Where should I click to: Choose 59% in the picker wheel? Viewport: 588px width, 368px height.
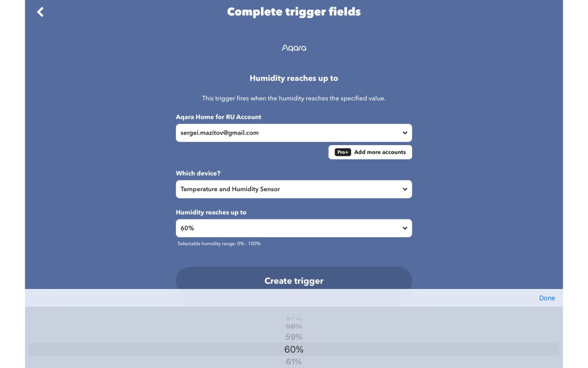(294, 337)
